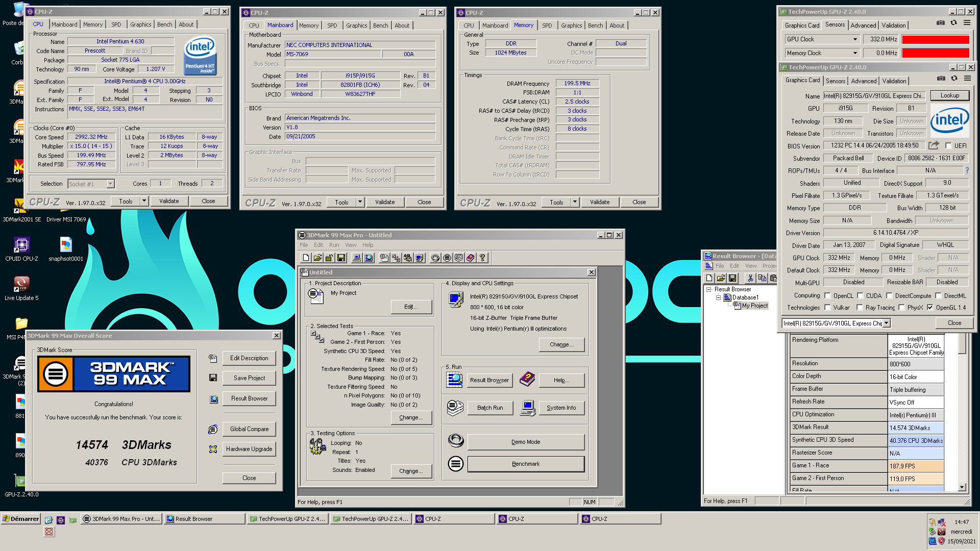Click purple help book icon in 3DMark toolbar

[471, 258]
